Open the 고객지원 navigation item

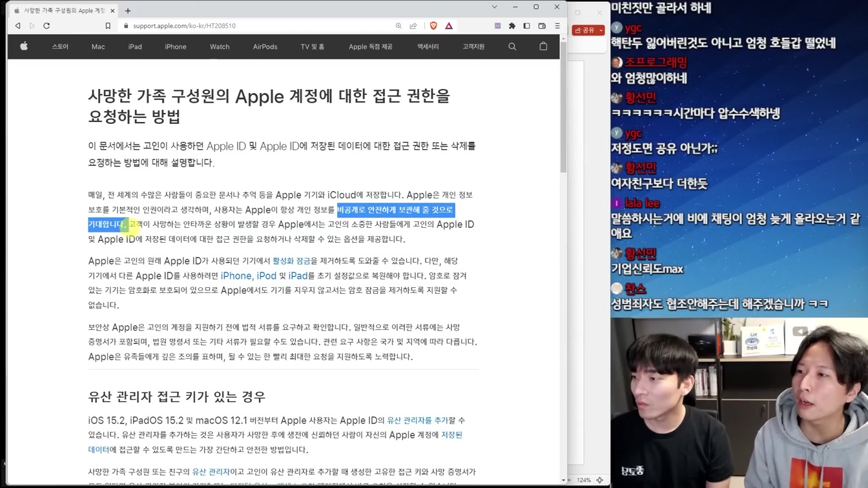(x=473, y=46)
